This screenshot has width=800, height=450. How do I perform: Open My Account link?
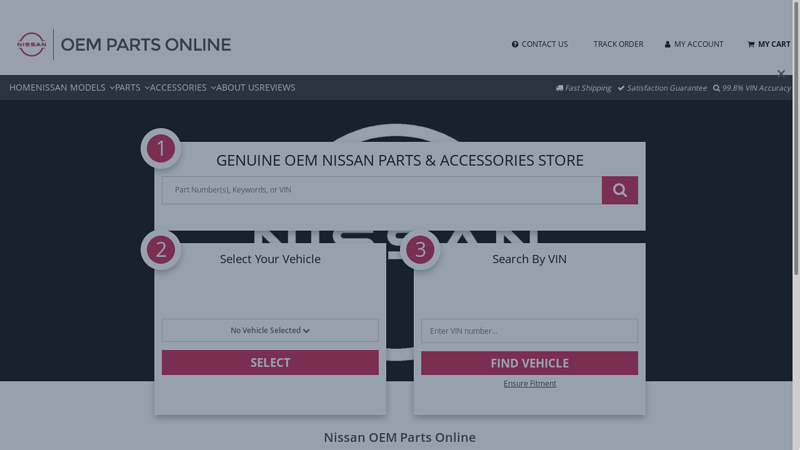click(698, 44)
